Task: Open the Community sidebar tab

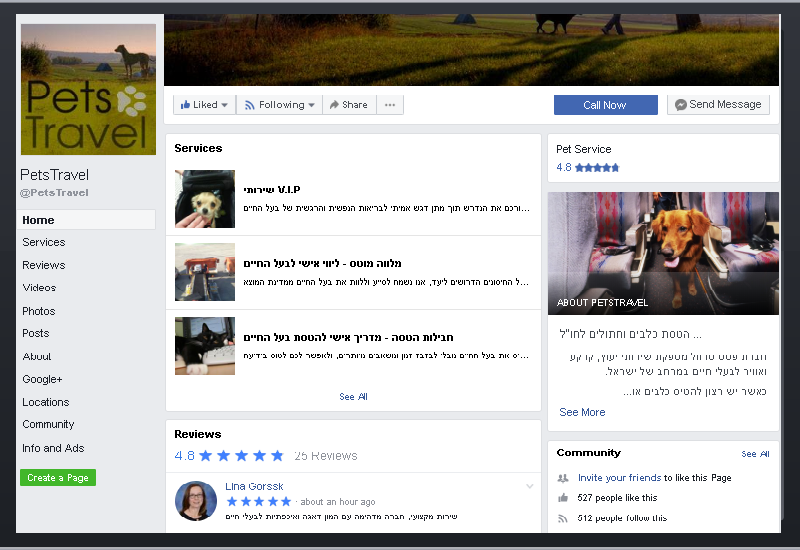Action: pyautogui.click(x=48, y=424)
